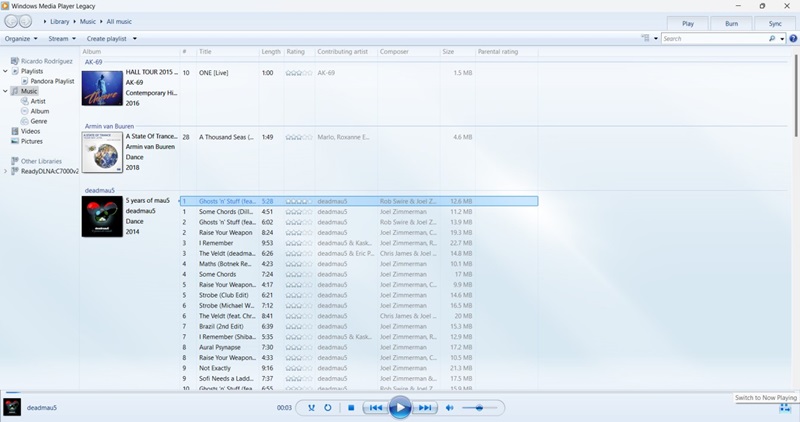Sort by the Length column header
This screenshot has width=800, height=422.
(271, 52)
